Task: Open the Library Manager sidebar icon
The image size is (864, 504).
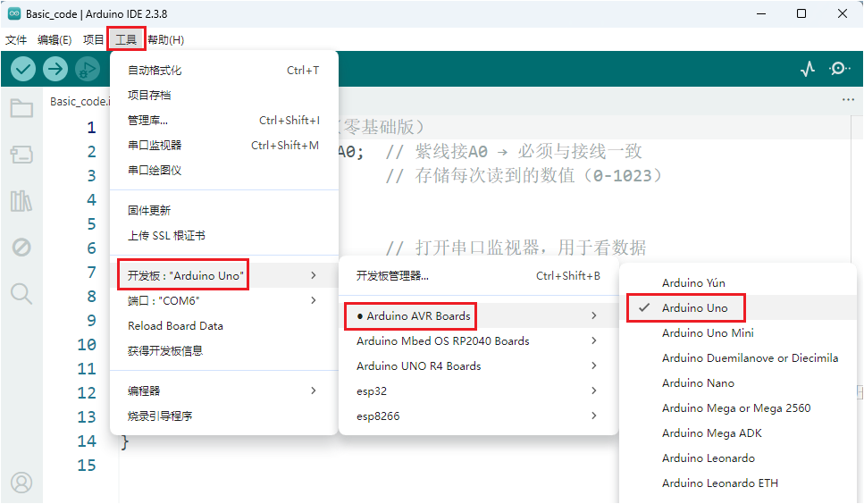Action: coord(21,201)
